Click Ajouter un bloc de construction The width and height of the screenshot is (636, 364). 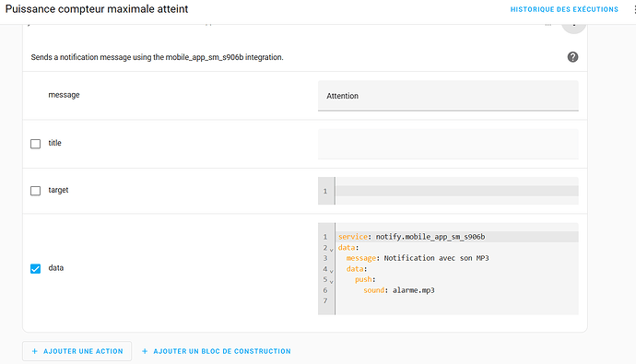click(x=217, y=351)
